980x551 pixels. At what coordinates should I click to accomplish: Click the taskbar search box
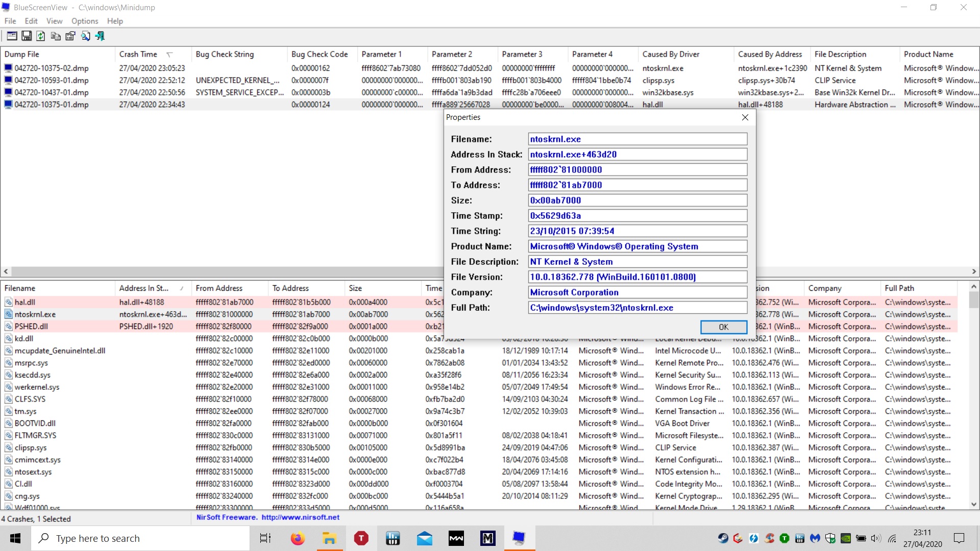point(140,538)
